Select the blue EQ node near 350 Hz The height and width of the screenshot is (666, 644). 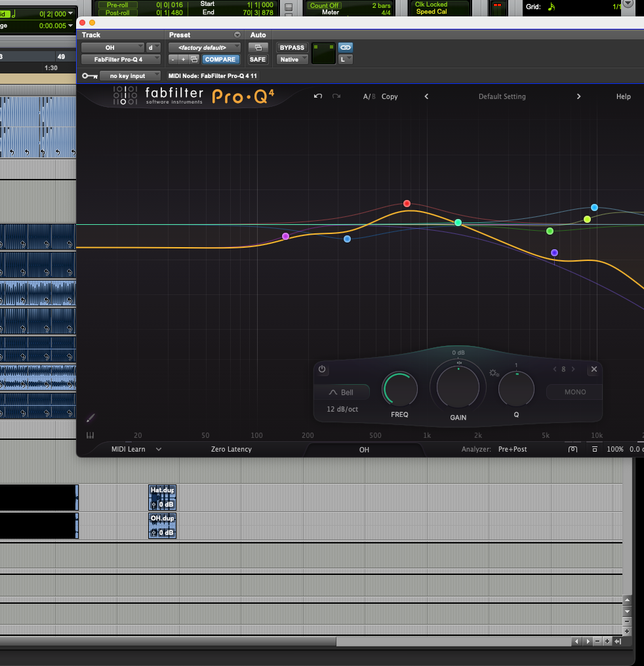click(x=347, y=239)
